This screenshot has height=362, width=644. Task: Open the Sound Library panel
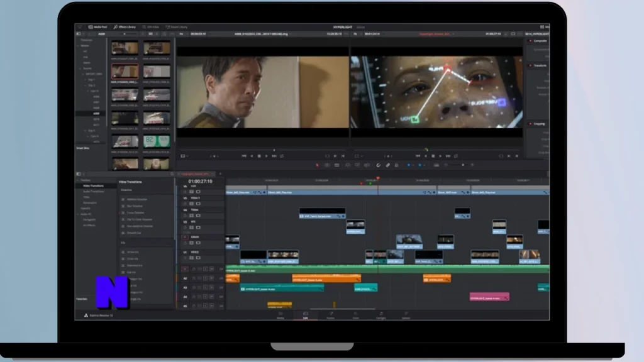click(x=177, y=27)
